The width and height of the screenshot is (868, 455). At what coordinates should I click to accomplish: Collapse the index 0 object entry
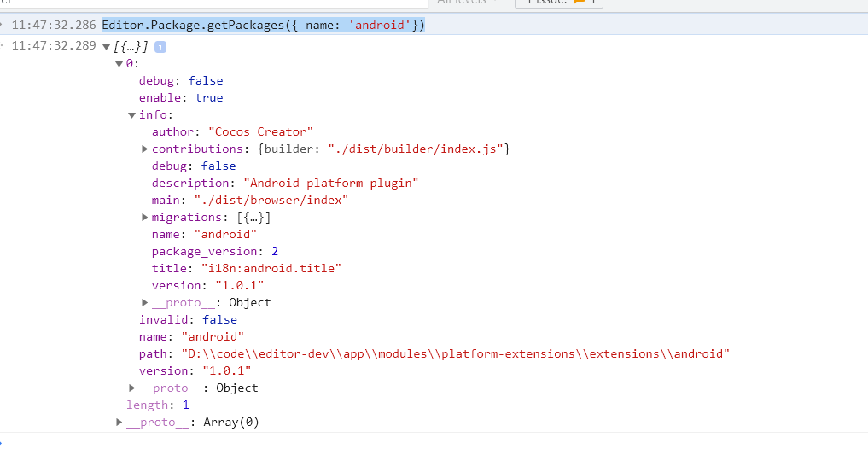(x=119, y=64)
